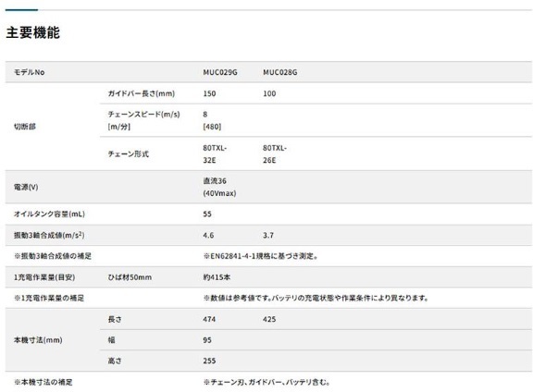The height and width of the screenshot is (392, 533).
Task: Click the MUC028G model cell
Action: 279,72
